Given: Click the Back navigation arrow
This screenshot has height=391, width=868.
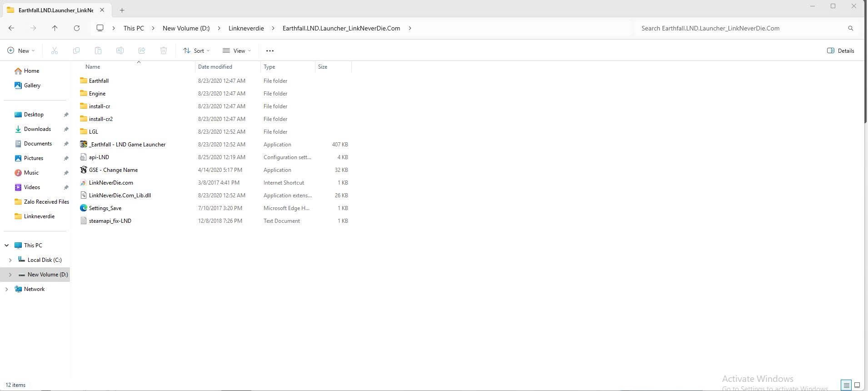Looking at the screenshot, I should tap(11, 28).
